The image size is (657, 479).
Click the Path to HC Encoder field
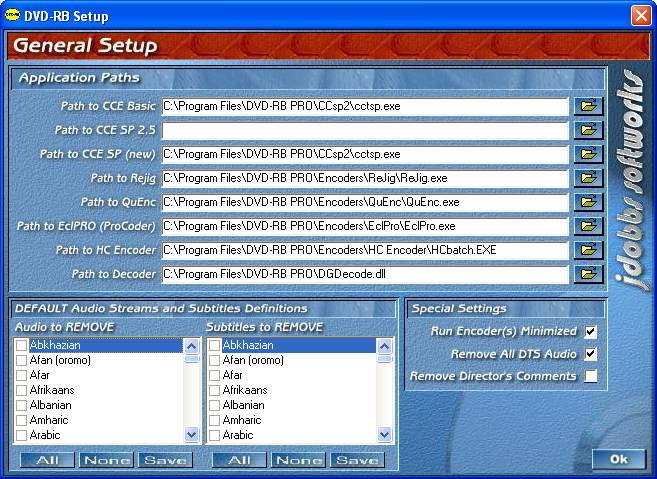coord(365,250)
